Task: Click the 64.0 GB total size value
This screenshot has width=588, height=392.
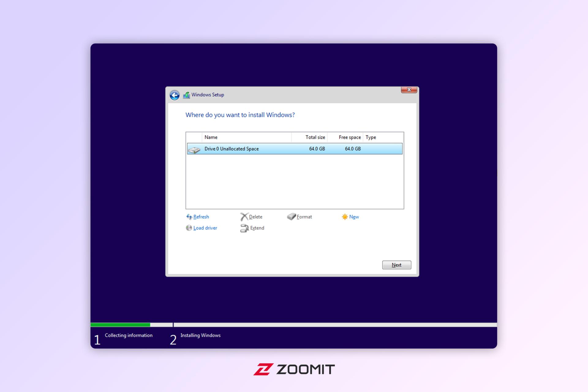Action: click(317, 149)
